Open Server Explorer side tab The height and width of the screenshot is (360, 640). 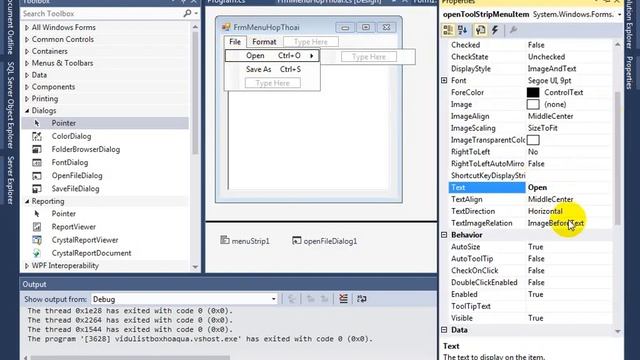[10, 180]
